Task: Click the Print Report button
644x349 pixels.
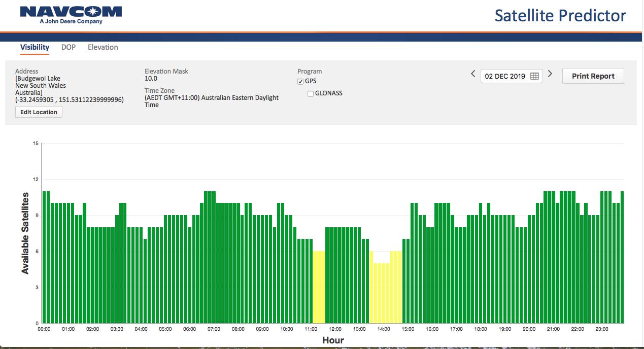Action: pyautogui.click(x=593, y=76)
